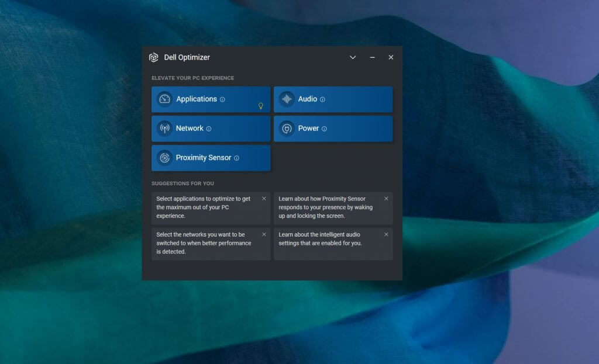Open the Proximity Sensor tile
The width and height of the screenshot is (599, 364).
point(211,158)
